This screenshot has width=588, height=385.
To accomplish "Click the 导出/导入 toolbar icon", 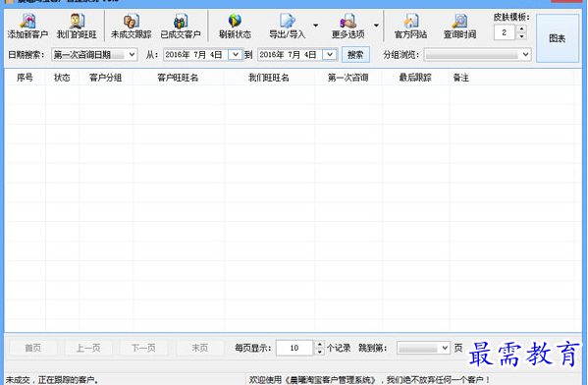I will [x=288, y=26].
